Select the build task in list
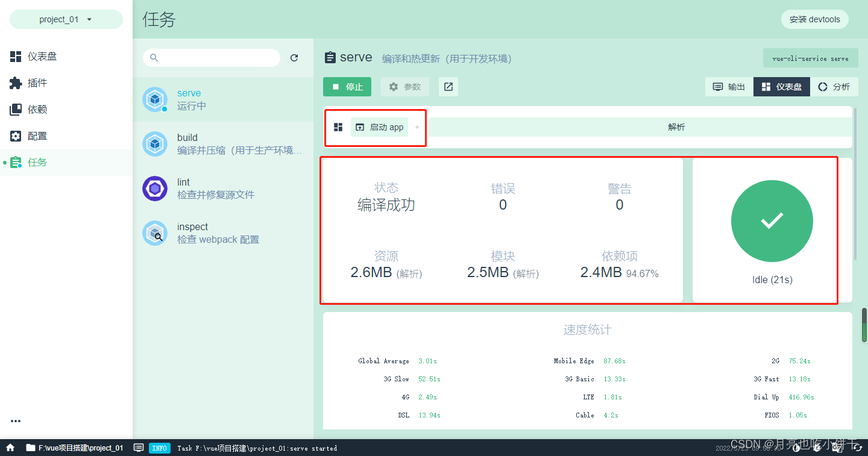 [x=223, y=144]
